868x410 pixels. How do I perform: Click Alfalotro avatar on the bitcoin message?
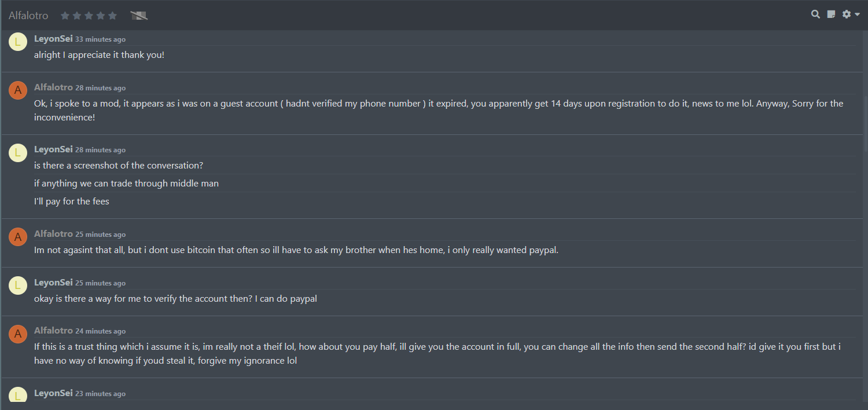pos(18,237)
